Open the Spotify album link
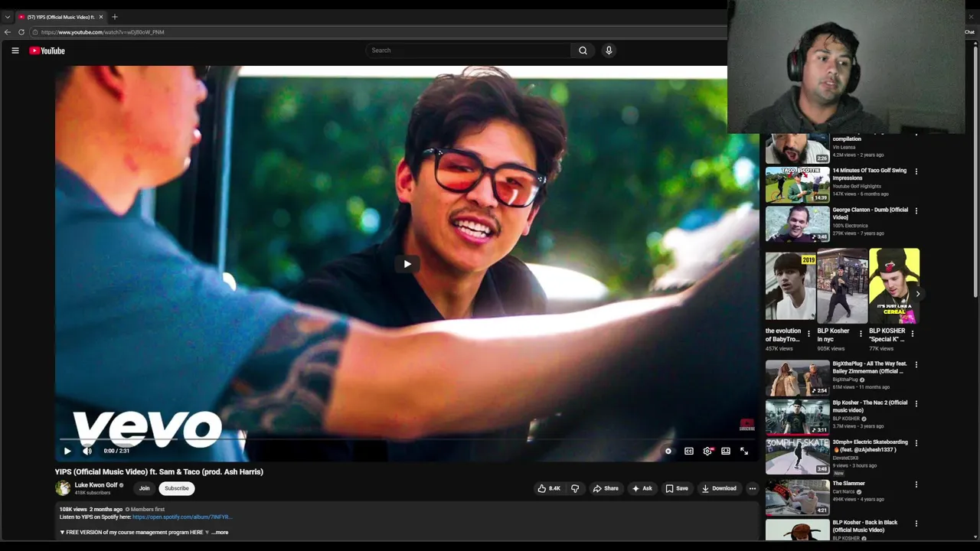This screenshot has width=980, height=551. click(x=182, y=517)
